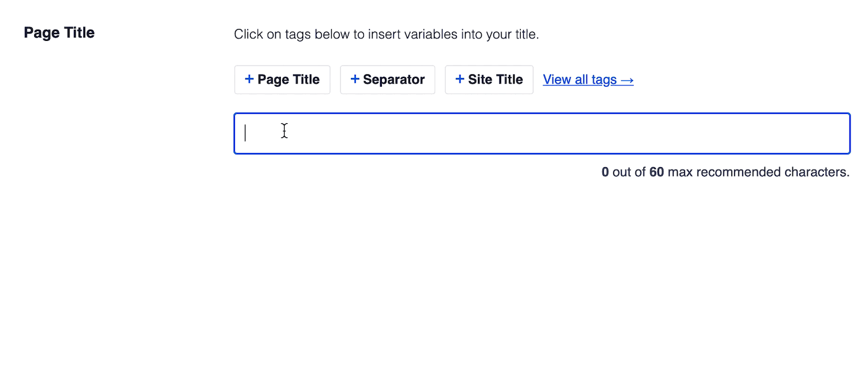The image size is (868, 366).
Task: Click the text cursor inside title field
Action: pyautogui.click(x=246, y=133)
